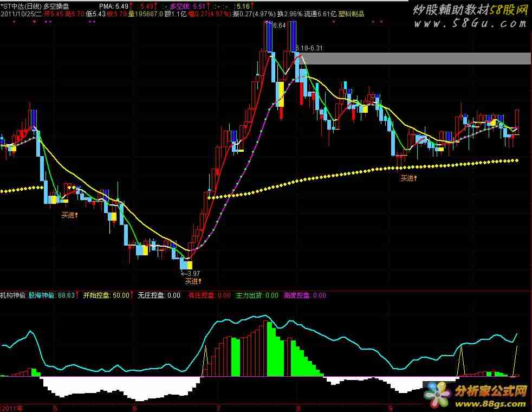Image resolution: width=532 pixels, height=412 pixels.
Task: Click the 多空线 5.51 readout
Action: (187, 6)
